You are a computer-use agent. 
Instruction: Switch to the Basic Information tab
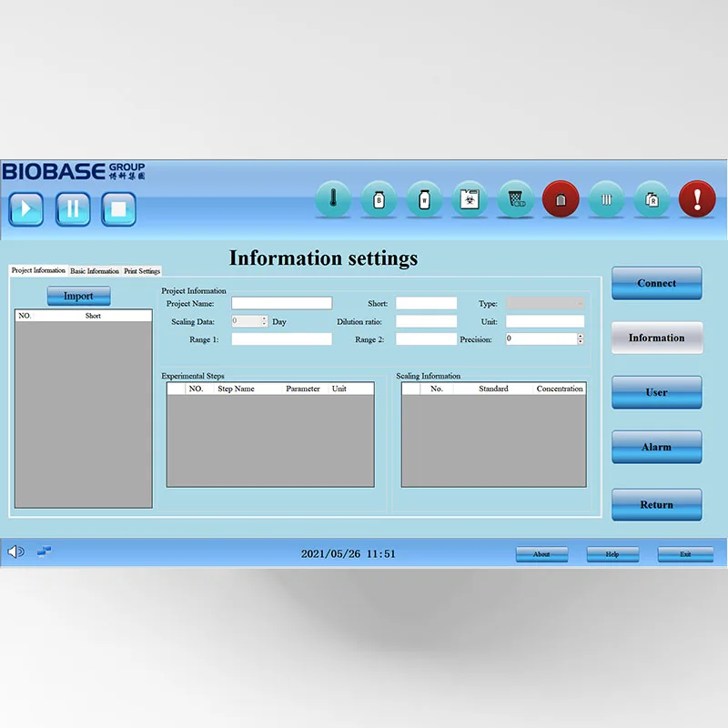click(95, 271)
